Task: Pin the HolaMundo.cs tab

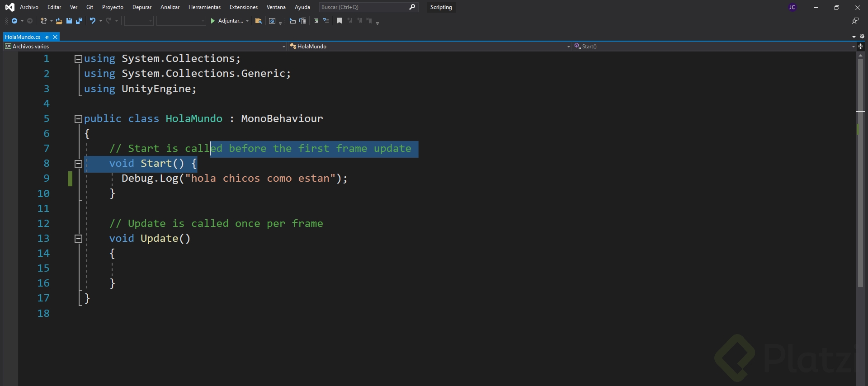Action: (x=47, y=37)
